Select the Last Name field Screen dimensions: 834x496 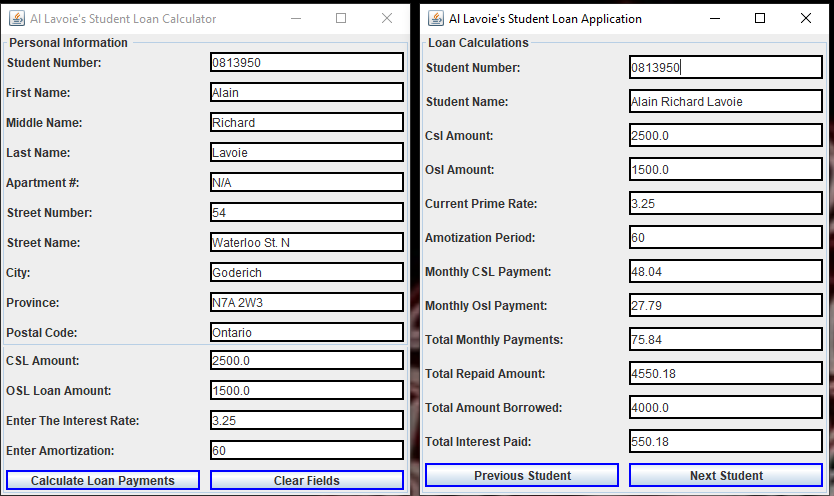[x=307, y=152]
